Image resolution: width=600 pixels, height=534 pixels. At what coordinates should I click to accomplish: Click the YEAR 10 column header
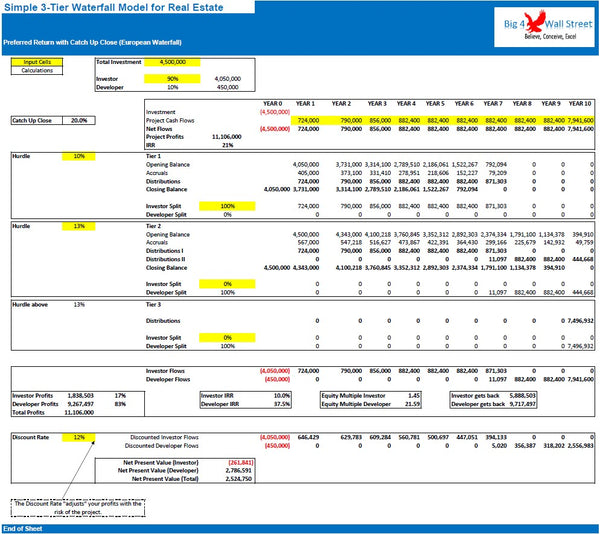[x=580, y=104]
